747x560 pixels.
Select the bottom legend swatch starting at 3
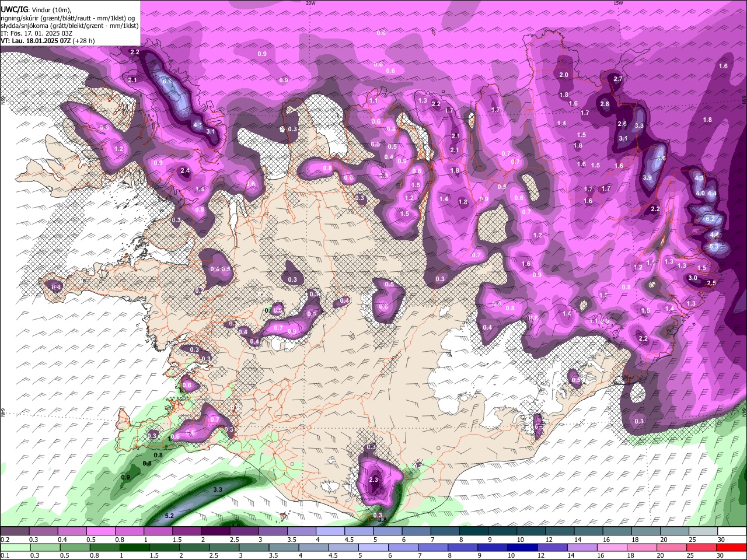(254, 547)
